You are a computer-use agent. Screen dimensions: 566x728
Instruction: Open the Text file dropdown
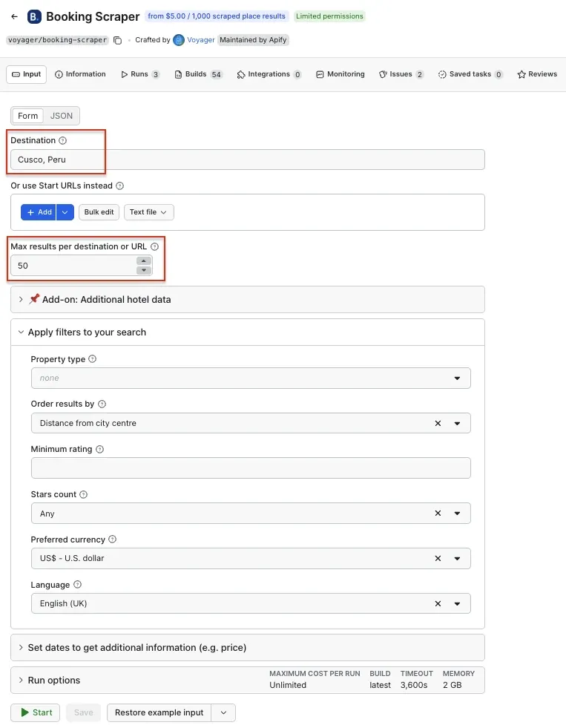[148, 212]
